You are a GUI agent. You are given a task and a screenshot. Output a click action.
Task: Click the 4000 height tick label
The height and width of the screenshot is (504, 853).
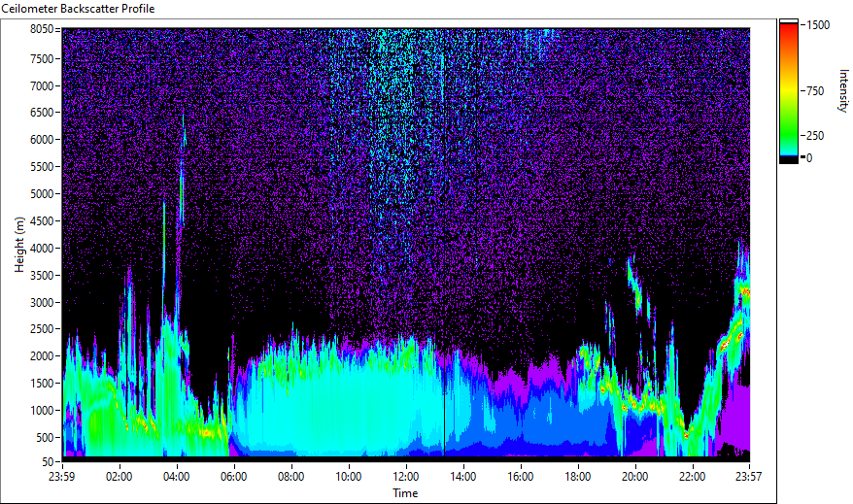pyautogui.click(x=42, y=249)
